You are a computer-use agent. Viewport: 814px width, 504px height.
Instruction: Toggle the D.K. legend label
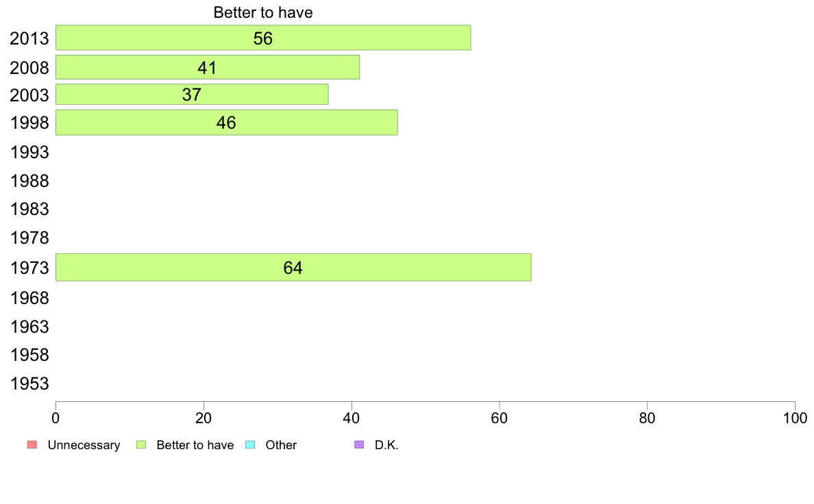[386, 445]
